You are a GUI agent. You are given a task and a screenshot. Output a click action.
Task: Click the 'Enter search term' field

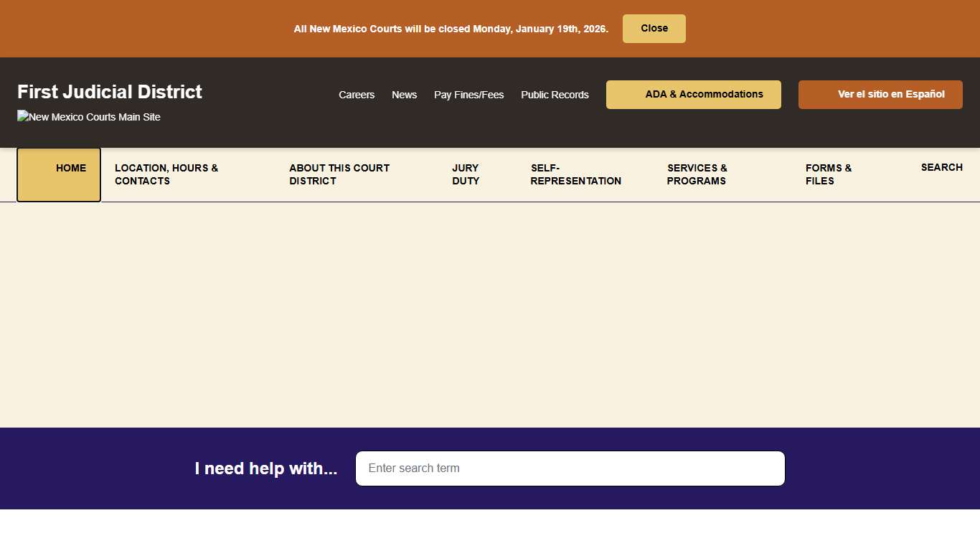(570, 468)
